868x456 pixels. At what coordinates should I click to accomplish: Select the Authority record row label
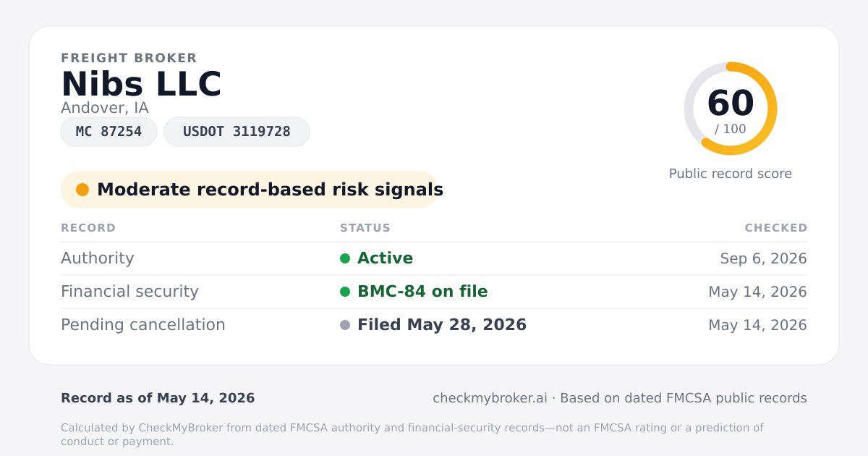point(98,258)
